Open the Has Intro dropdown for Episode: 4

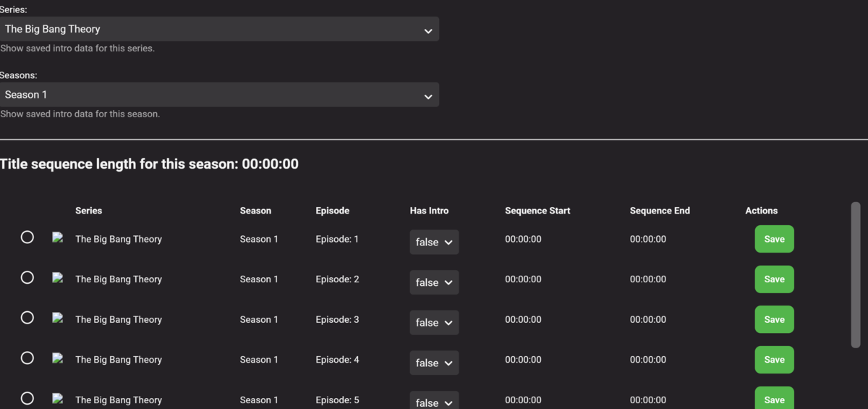pyautogui.click(x=434, y=363)
